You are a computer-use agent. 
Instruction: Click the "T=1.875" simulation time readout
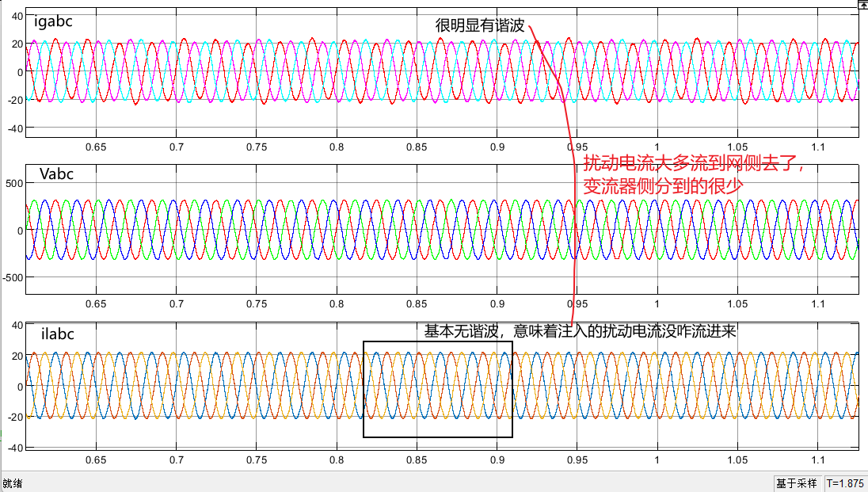click(845, 483)
